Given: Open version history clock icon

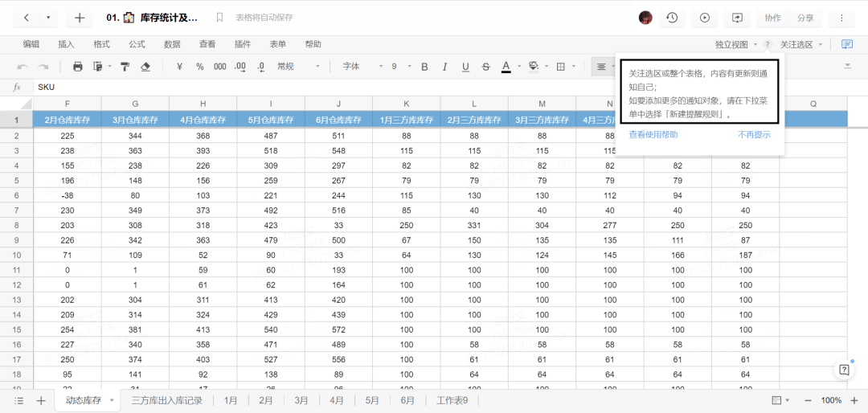Looking at the screenshot, I should pos(672,18).
